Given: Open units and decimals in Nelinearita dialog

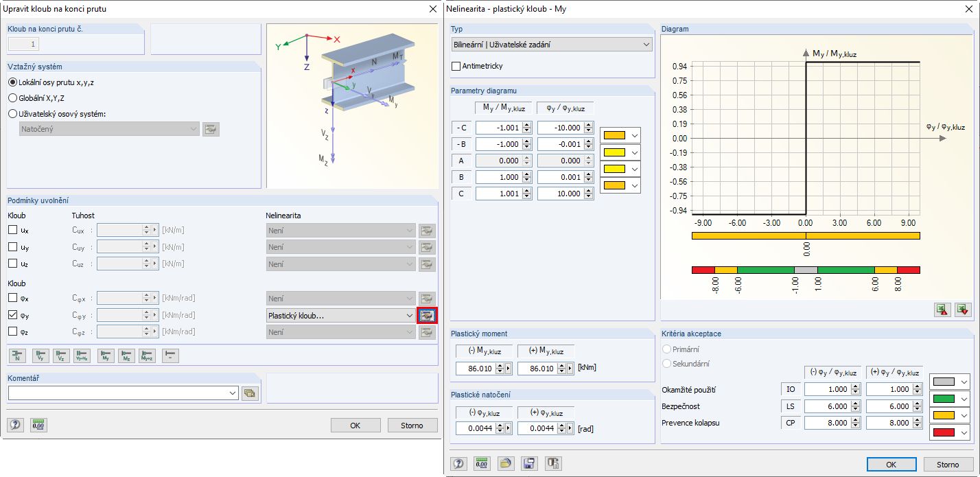Looking at the screenshot, I should pyautogui.click(x=482, y=464).
